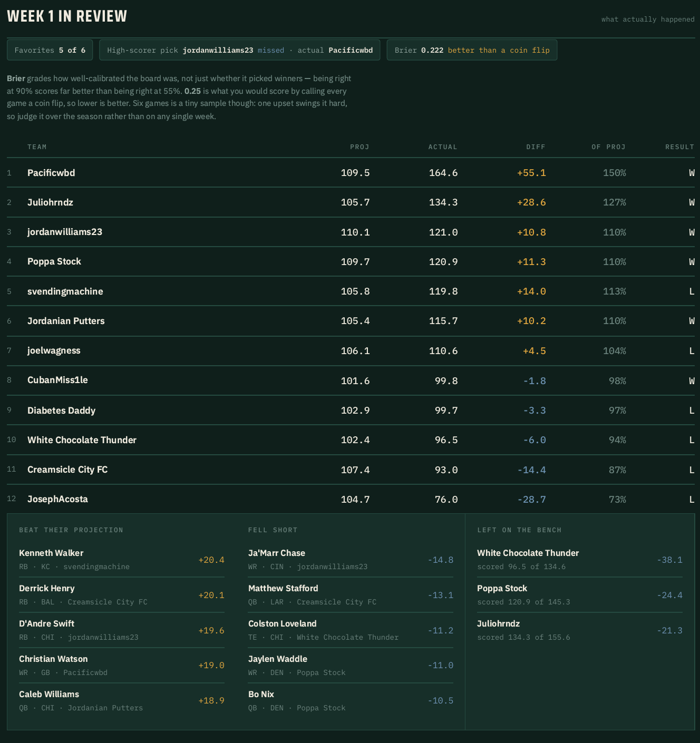Click the Favorites 5 of 6 chip
The image size is (700, 743).
[50, 50]
